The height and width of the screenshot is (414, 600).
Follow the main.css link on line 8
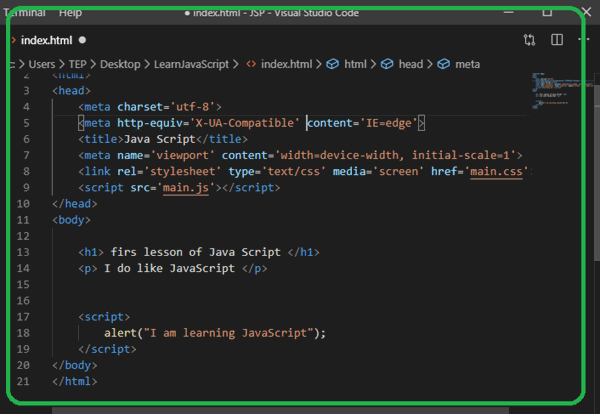[496, 171]
